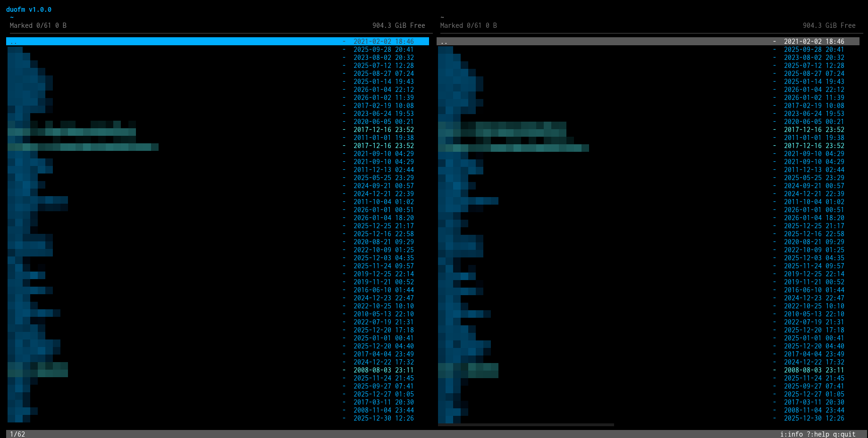Select right pane row dated 2026-01-04 18:20
The height and width of the screenshot is (438, 868).
pyautogui.click(x=648, y=218)
